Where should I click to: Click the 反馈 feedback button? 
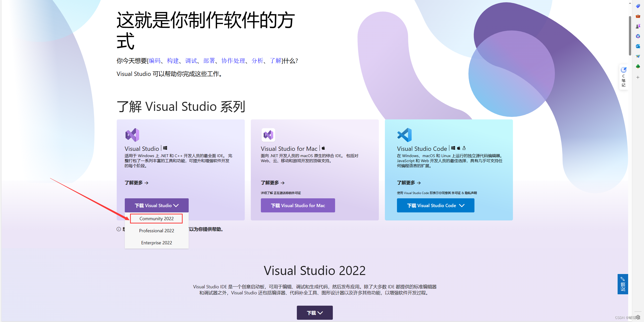623,284
